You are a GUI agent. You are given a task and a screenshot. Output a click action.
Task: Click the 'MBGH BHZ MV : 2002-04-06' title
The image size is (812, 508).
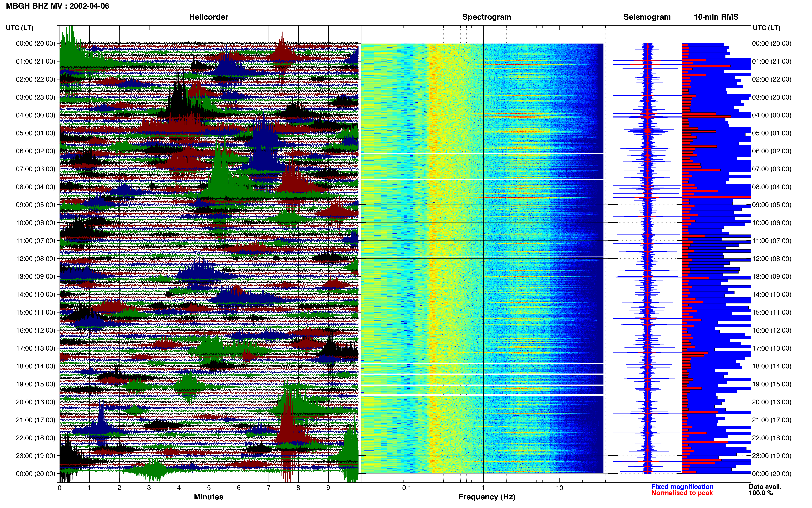pyautogui.click(x=57, y=6)
